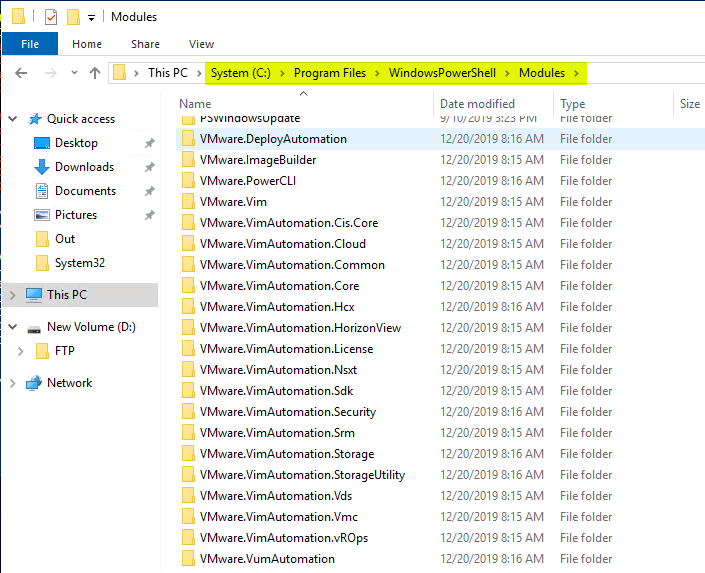
Task: Select the VMware.ImageBuilder folder icon
Action: [188, 160]
